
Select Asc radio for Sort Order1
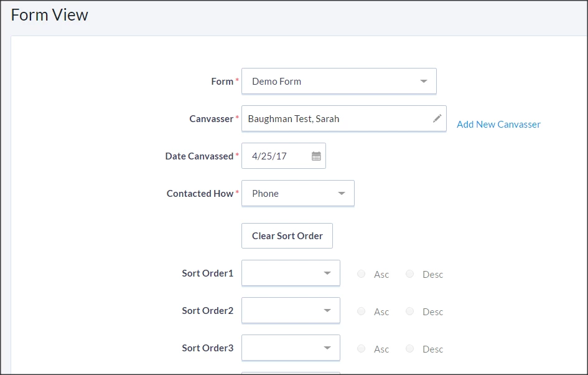tap(361, 273)
